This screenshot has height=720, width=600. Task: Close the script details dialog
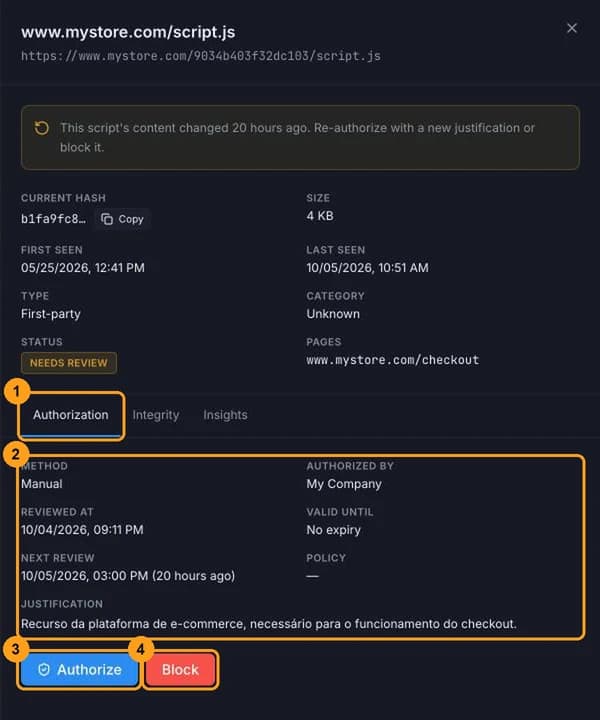pos(572,28)
